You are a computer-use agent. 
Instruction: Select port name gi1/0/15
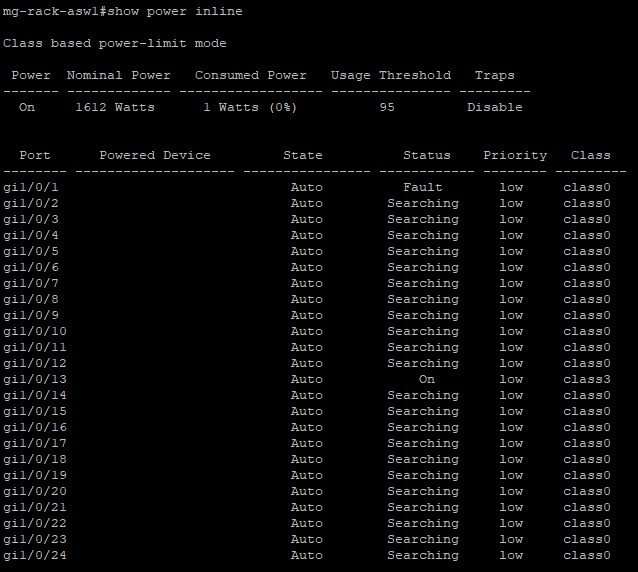[x=35, y=411]
